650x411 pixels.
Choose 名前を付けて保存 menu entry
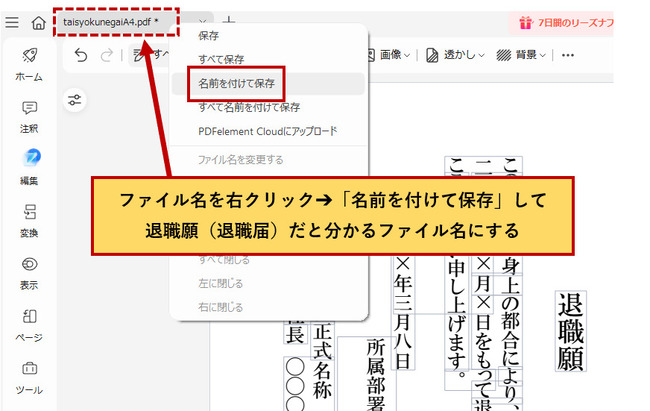coord(268,84)
